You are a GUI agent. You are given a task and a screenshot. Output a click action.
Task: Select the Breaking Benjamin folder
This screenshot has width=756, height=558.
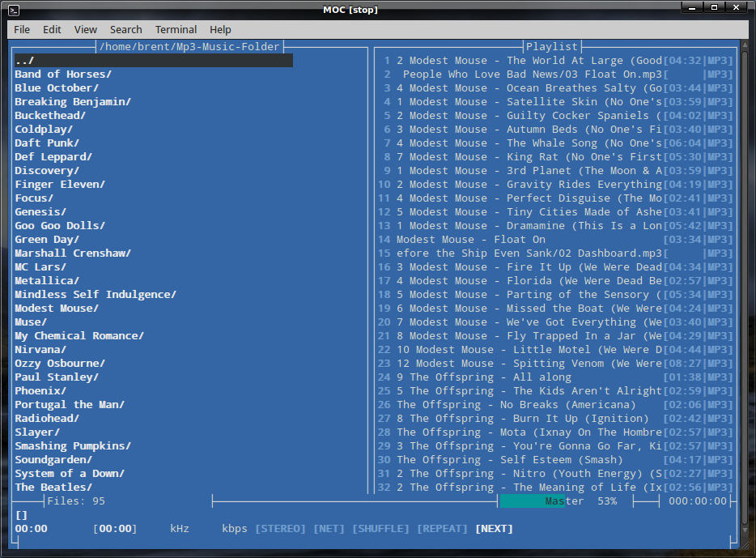tap(73, 102)
